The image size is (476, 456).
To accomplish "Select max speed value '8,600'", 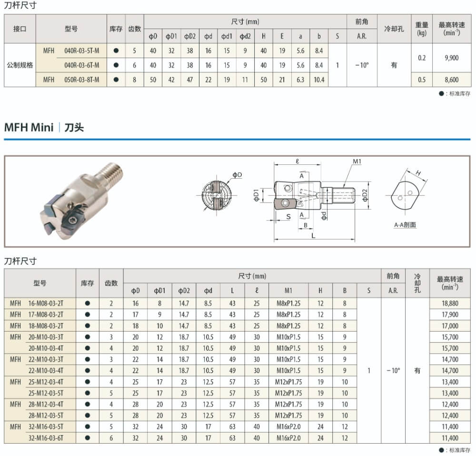I will [452, 80].
